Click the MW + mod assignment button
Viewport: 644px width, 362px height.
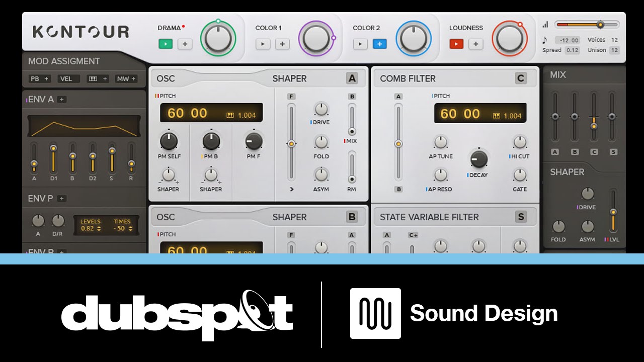tap(125, 79)
